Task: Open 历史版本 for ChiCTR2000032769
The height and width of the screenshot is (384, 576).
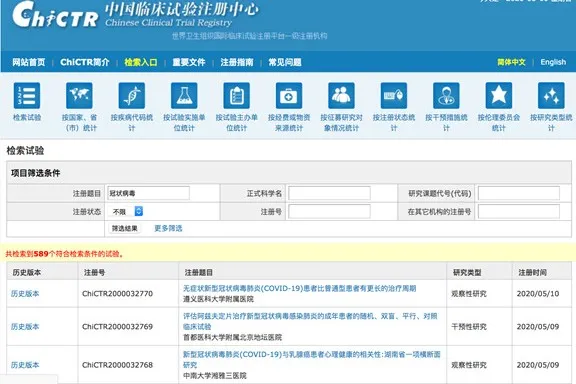Action: click(25, 327)
